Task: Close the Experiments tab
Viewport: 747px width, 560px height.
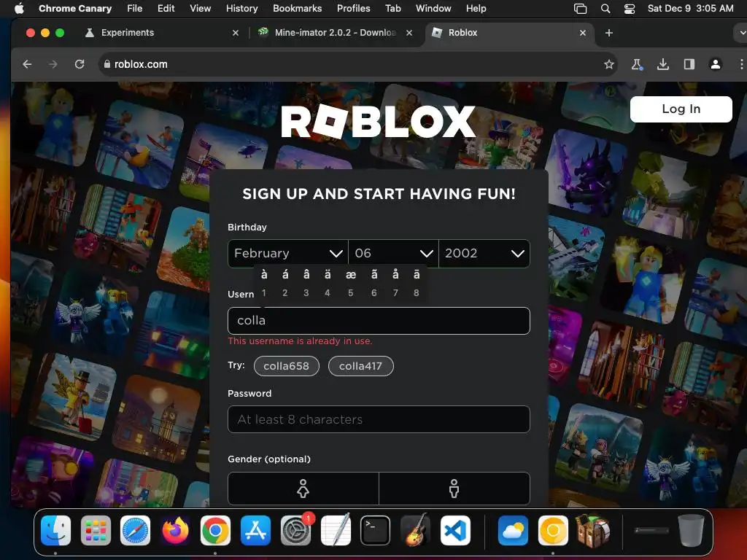Action: tap(236, 33)
